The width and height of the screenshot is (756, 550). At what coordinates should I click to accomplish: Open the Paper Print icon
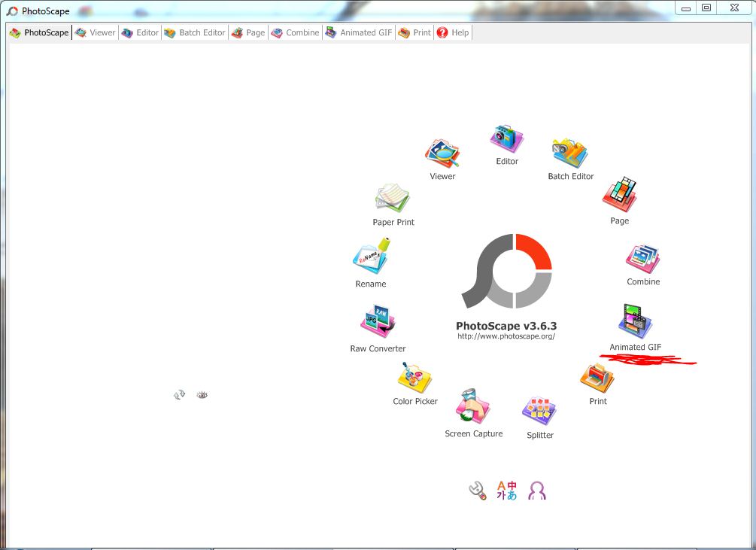coord(393,198)
